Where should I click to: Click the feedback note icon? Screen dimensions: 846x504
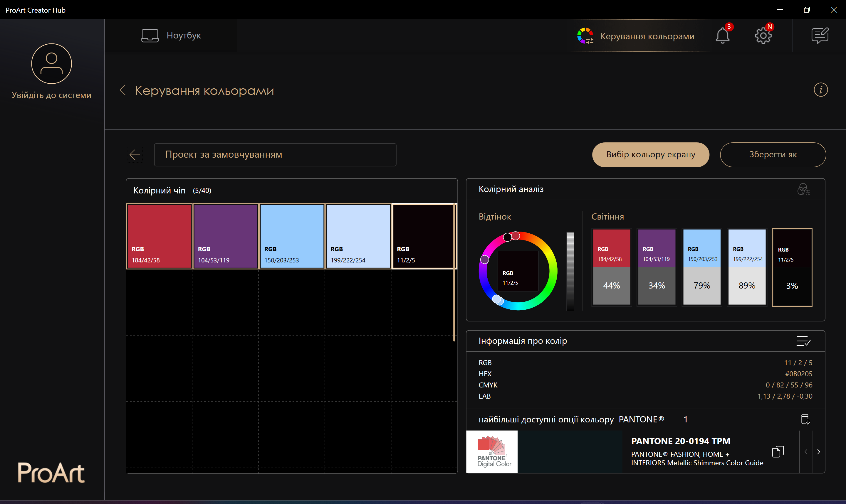tap(820, 36)
